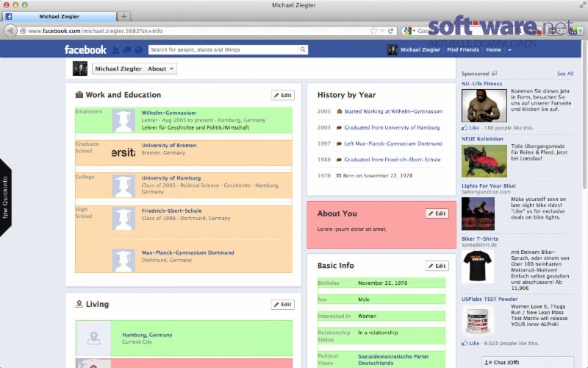The width and height of the screenshot is (588, 368).
Task: Open a new browser tab
Action: (123, 16)
